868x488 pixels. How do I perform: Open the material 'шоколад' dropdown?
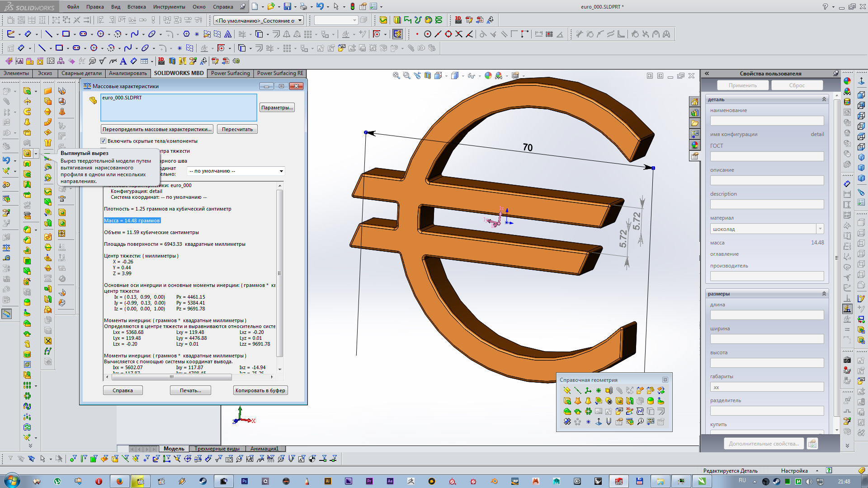click(820, 229)
